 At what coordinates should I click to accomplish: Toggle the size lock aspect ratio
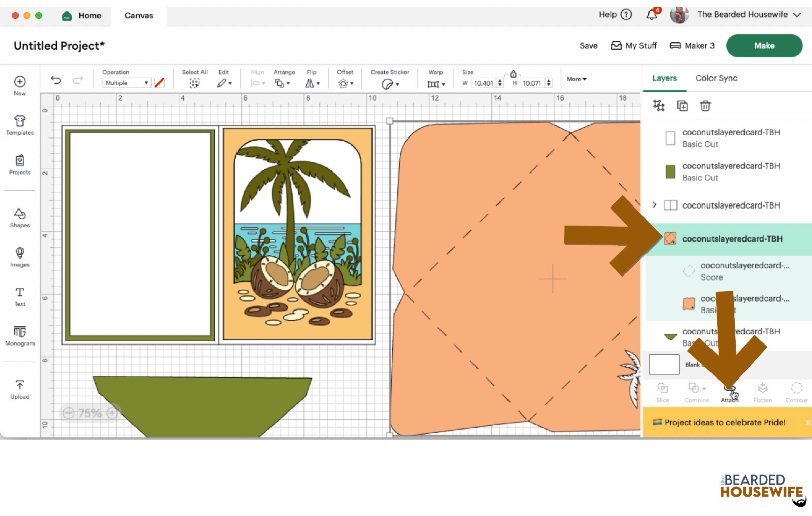click(513, 75)
